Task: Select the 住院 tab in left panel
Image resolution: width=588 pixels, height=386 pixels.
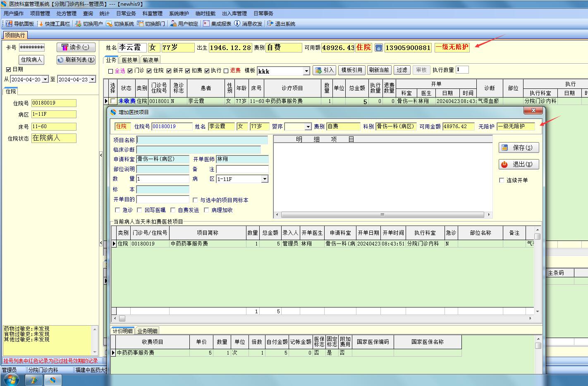Action: pos(11,91)
